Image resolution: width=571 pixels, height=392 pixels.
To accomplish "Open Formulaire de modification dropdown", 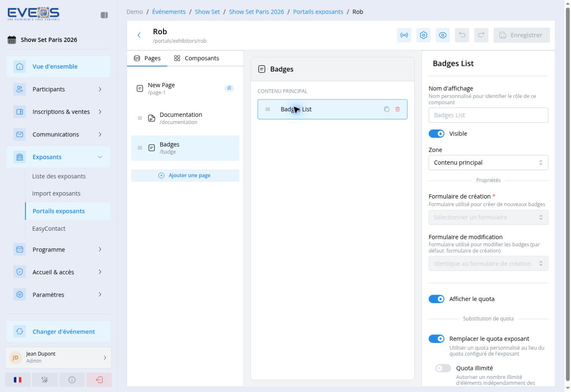I will (488, 263).
